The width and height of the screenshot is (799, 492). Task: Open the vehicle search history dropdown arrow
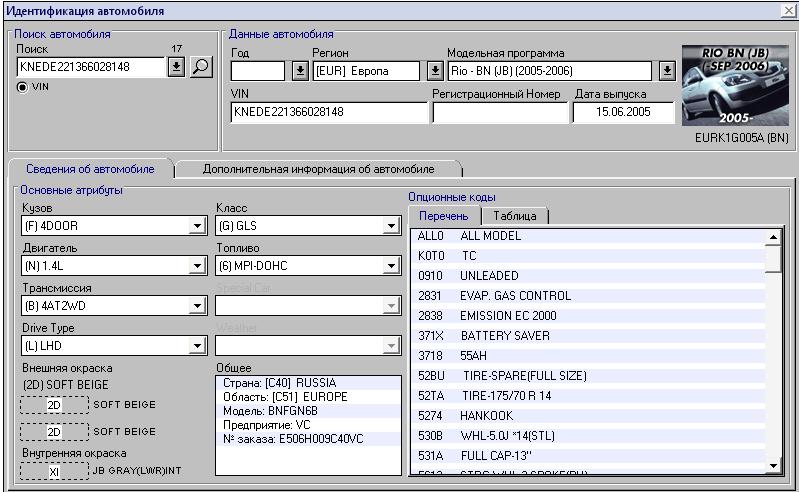pos(176,67)
